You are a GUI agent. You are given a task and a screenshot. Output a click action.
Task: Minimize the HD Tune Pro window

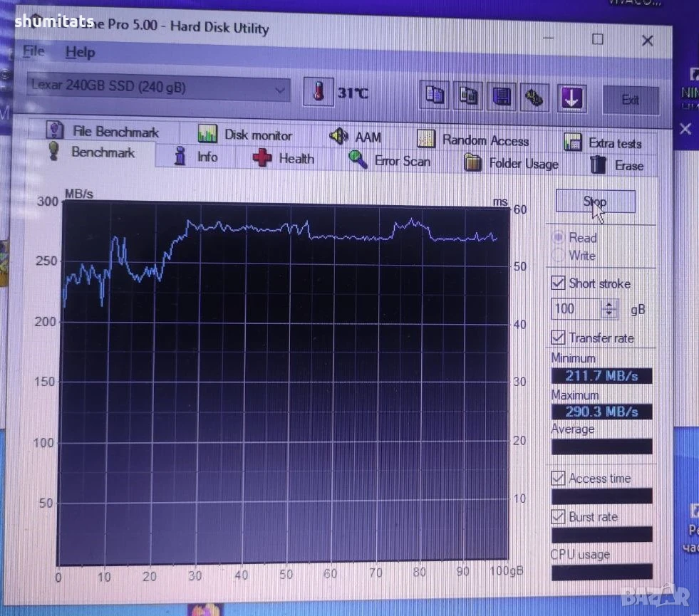click(x=549, y=38)
